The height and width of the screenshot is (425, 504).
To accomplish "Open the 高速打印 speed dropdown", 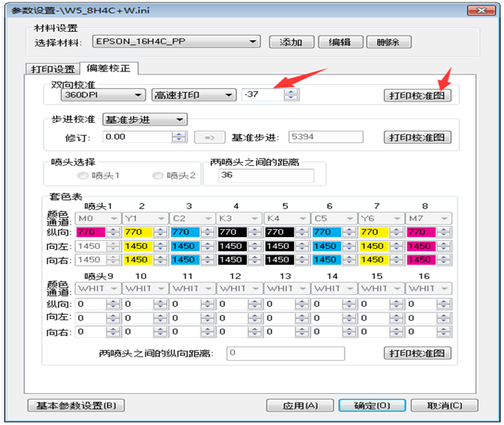I will coord(194,95).
